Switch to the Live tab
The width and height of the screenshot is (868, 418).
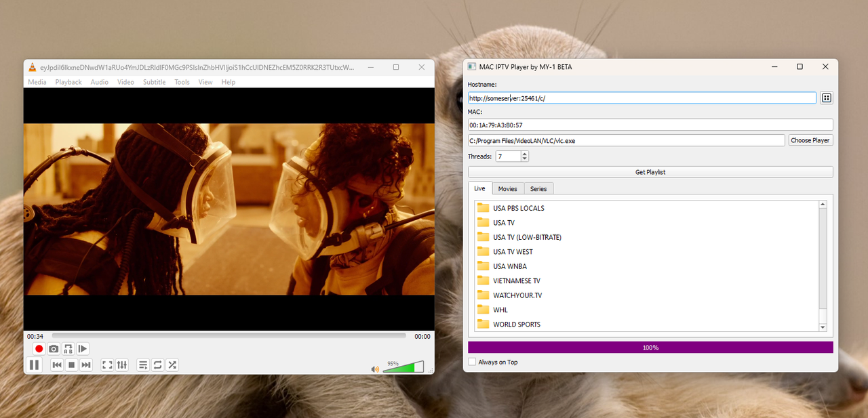(479, 188)
